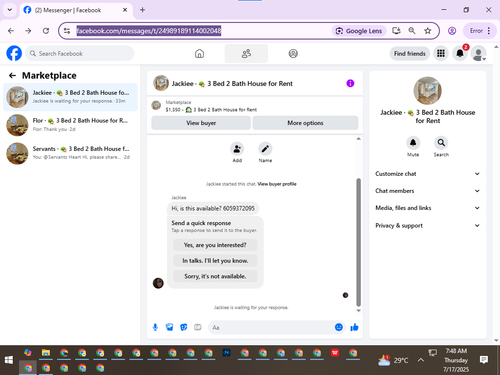
Task: Click 'Hi, is this available?' message bubble
Action: tap(213, 209)
